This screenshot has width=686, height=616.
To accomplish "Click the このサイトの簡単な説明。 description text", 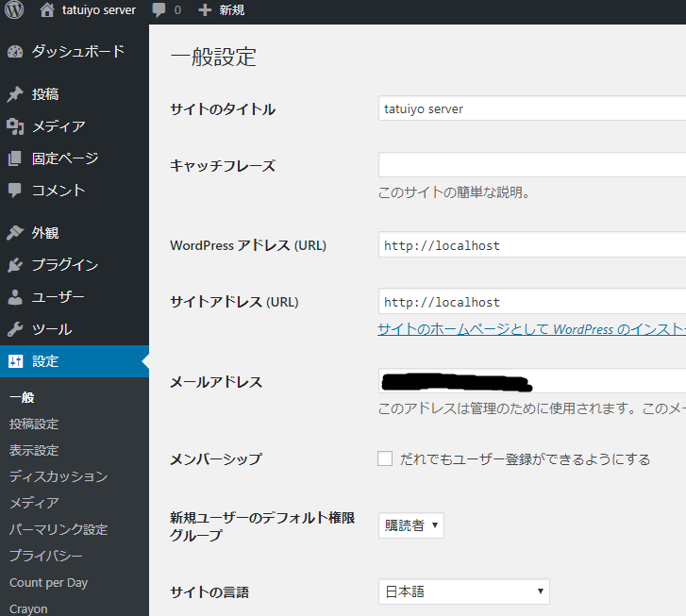I will [x=454, y=192].
